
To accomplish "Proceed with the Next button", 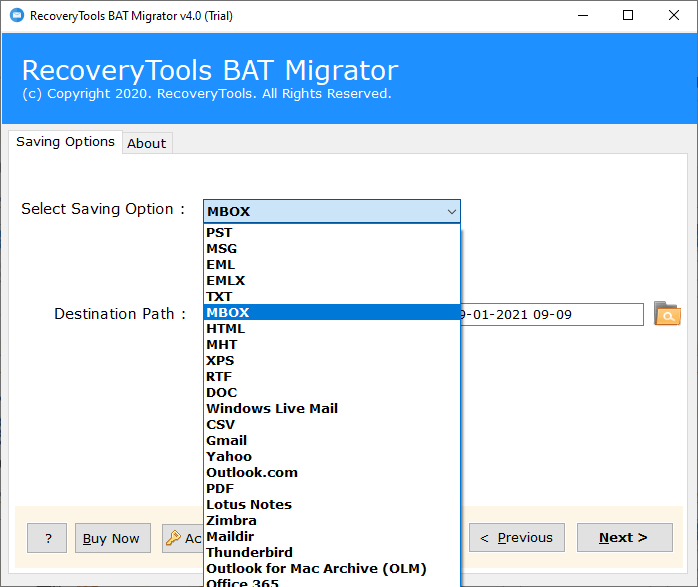I will (625, 538).
